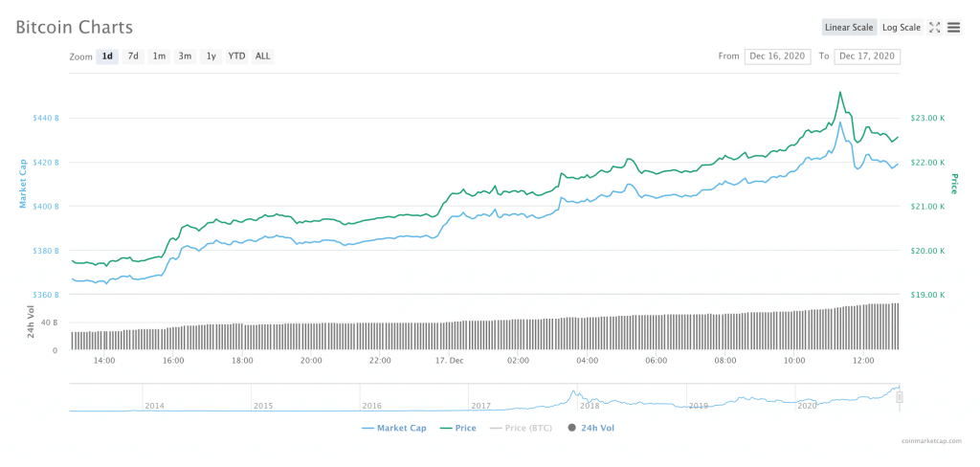Set zoom to 1m
This screenshot has width=980, height=467.
(x=159, y=56)
